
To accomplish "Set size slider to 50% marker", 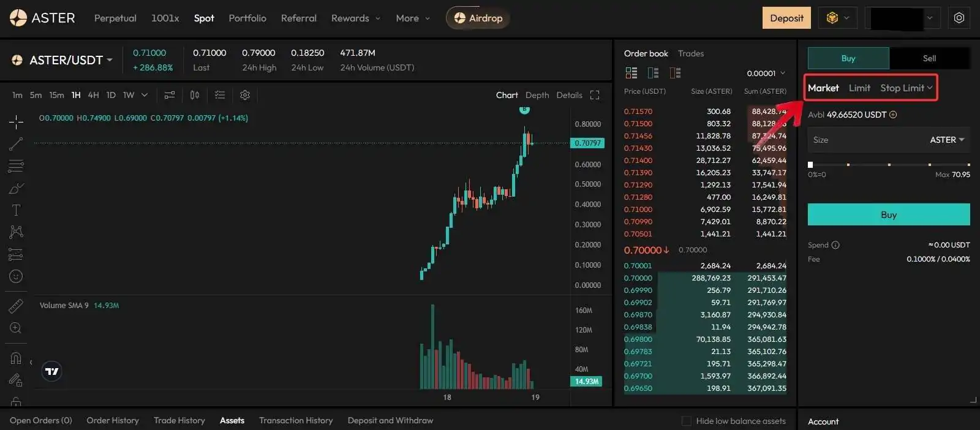I will coord(889,165).
